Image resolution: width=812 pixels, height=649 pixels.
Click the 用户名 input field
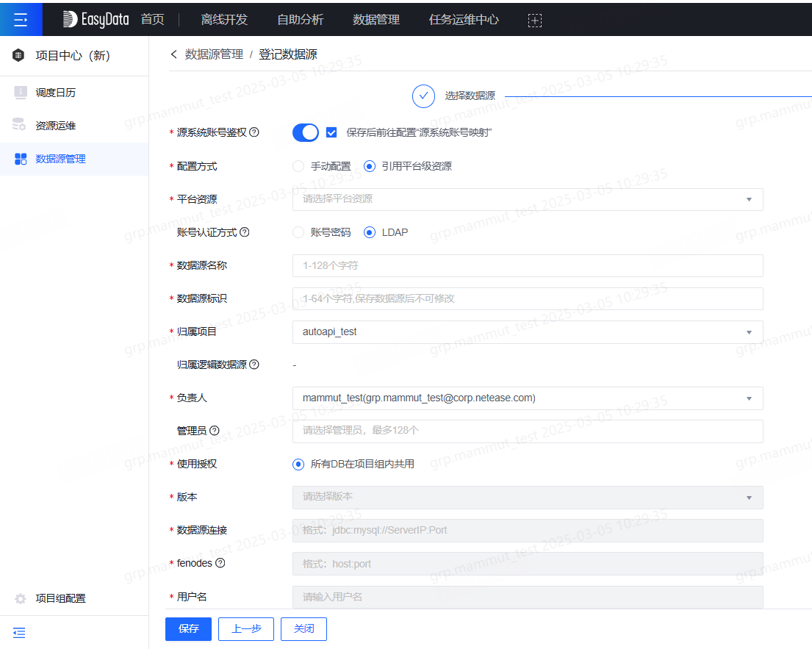pos(528,597)
